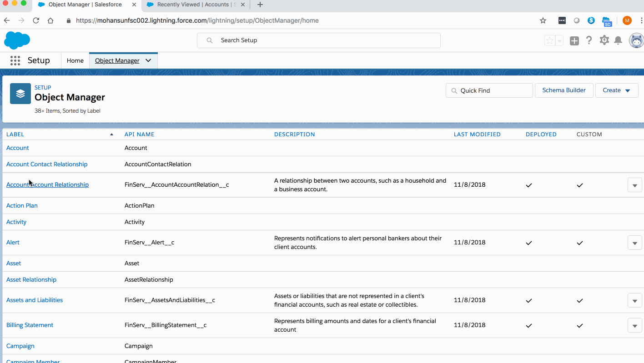Open row menu for Account Account Relationship
This screenshot has height=363, width=644.
click(634, 185)
